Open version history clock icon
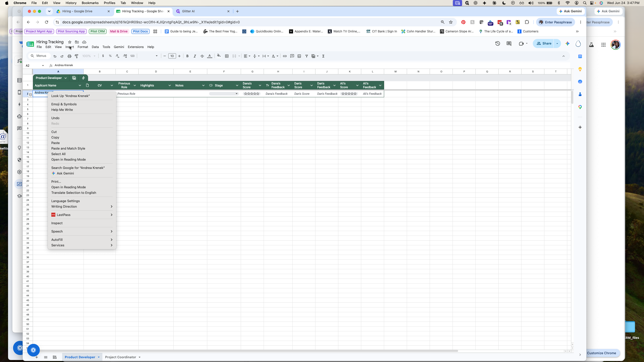This screenshot has width=644, height=362. coord(498,43)
